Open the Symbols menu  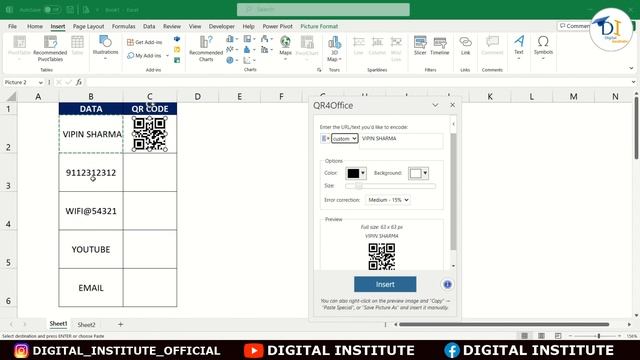[x=543, y=47]
